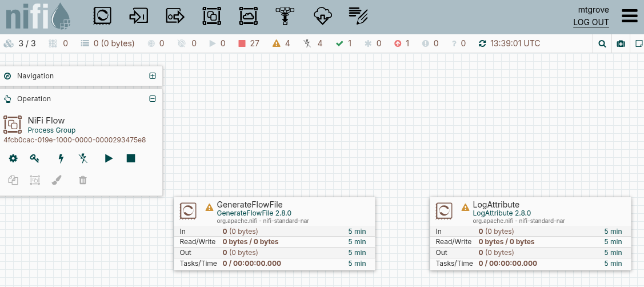Select the LogAttribute processor icon
Viewport: 644px width, 287px height.
[x=444, y=211]
